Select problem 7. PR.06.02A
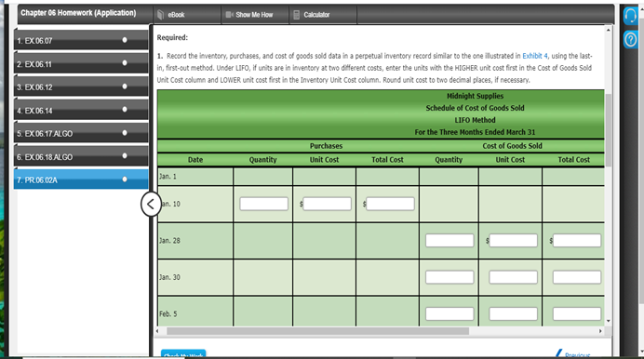This screenshot has width=644, height=359. point(81,179)
